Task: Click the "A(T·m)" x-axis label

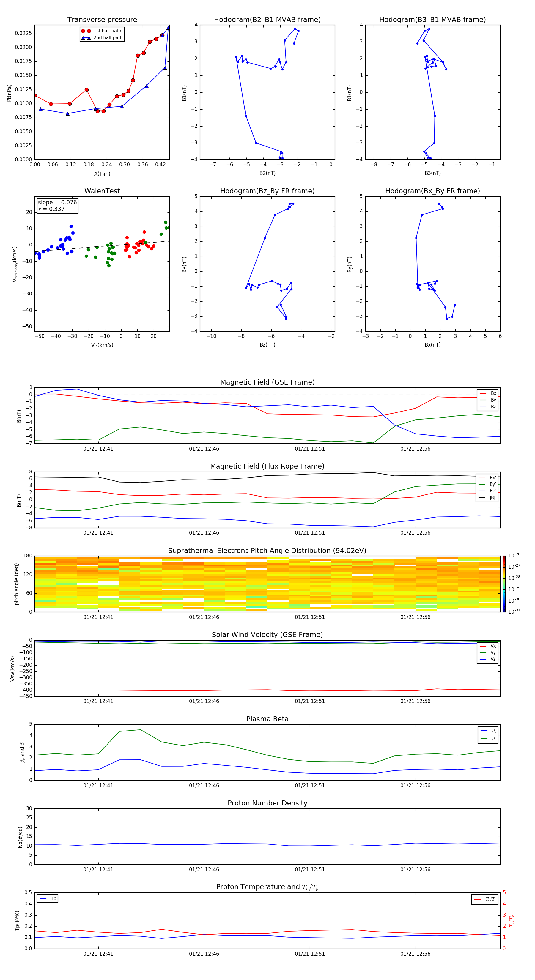Action: [x=102, y=174]
